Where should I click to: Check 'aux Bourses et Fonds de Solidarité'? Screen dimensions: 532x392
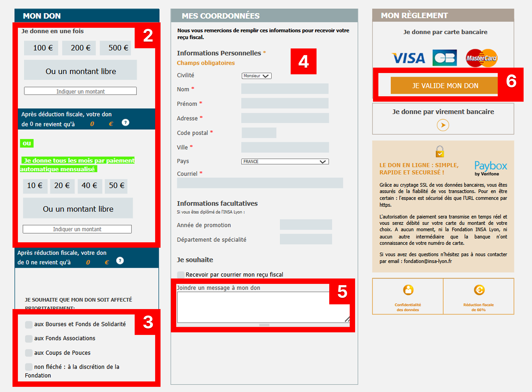[29, 325]
